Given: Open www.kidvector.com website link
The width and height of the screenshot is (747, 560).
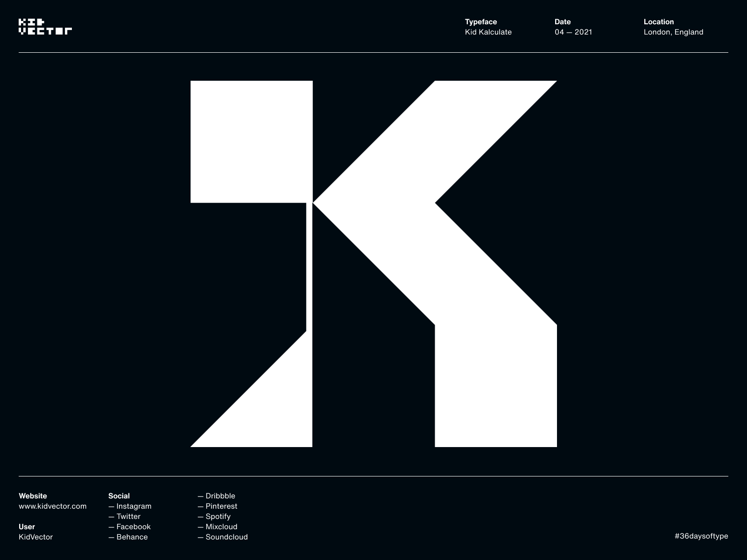Looking at the screenshot, I should [52, 506].
